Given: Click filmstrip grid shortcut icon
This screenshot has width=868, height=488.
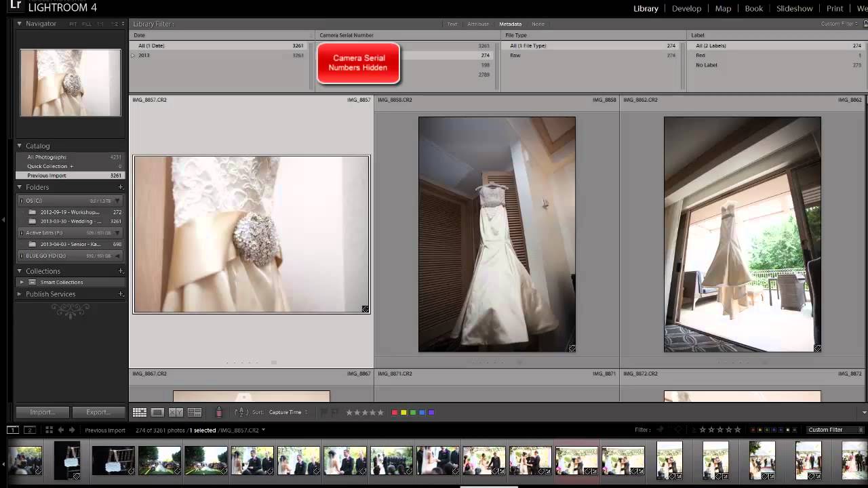Looking at the screenshot, I should point(49,430).
